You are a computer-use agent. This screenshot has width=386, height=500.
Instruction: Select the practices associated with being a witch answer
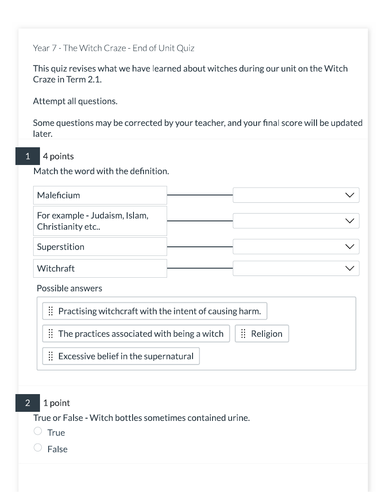click(136, 334)
